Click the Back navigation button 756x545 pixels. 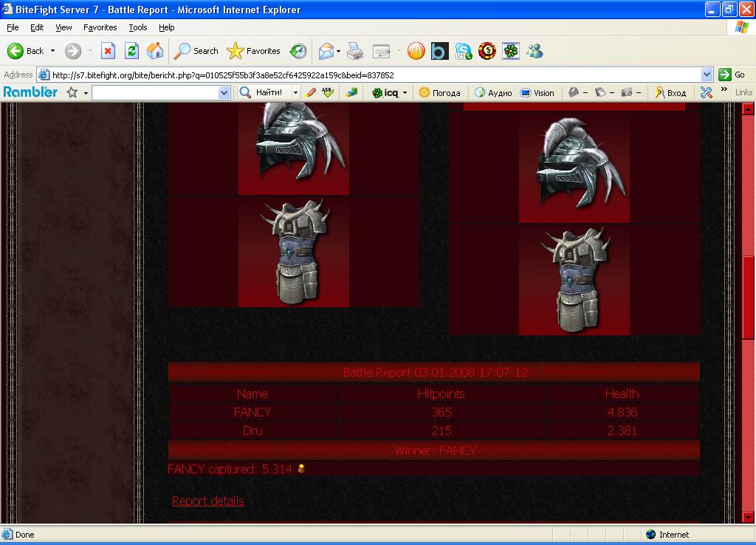pos(26,51)
